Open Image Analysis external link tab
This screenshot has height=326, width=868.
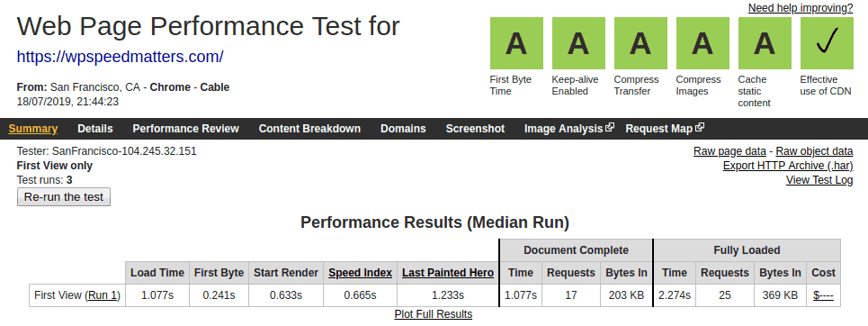tap(569, 129)
